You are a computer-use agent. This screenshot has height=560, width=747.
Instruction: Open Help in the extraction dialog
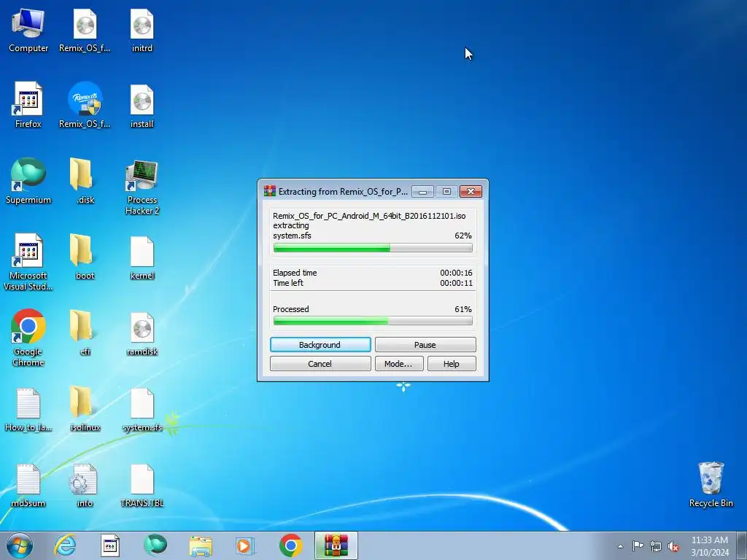(452, 364)
